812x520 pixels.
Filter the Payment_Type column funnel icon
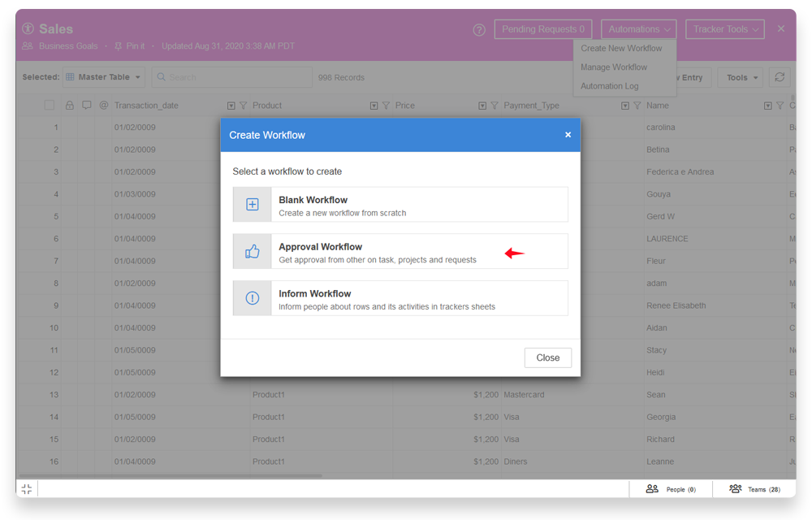637,106
